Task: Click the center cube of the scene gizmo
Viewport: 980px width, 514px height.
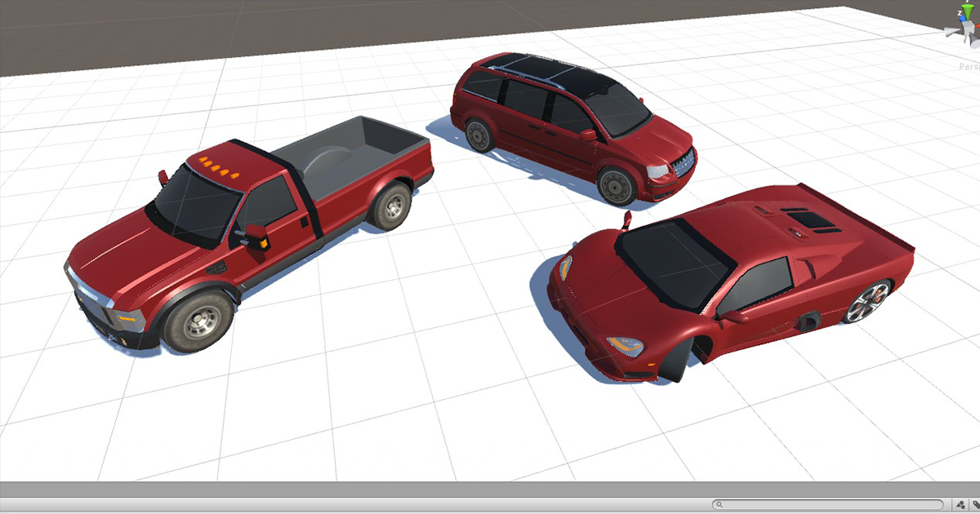Action: (x=969, y=27)
